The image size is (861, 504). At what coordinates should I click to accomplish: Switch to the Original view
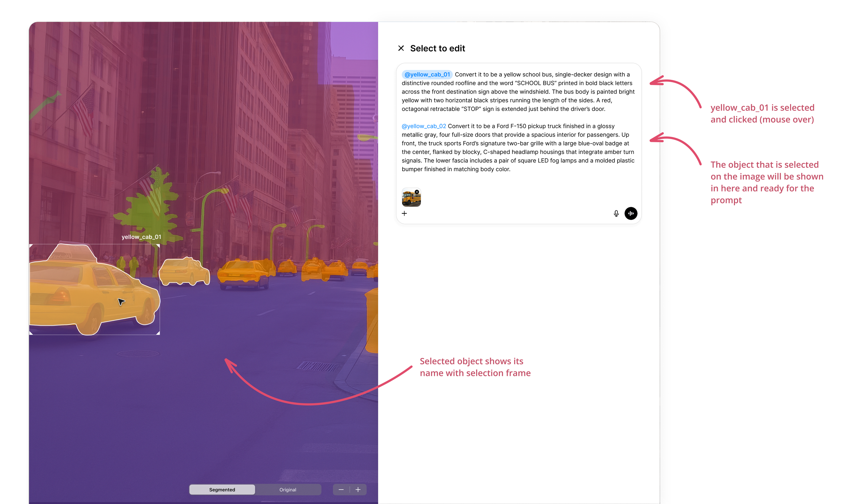pos(288,490)
